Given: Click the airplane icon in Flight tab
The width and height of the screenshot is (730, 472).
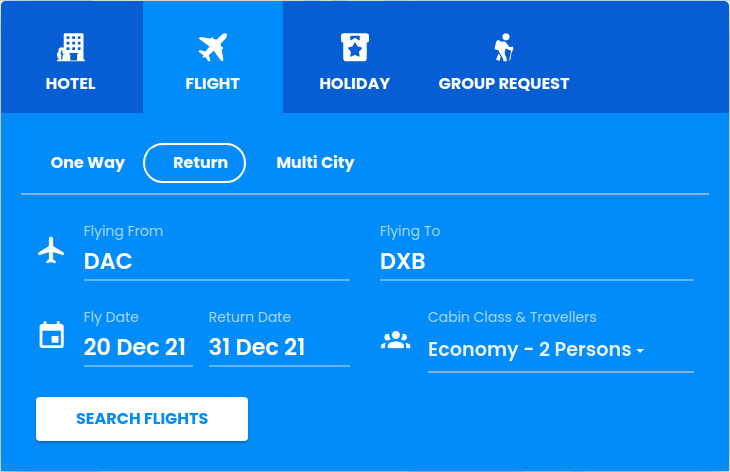Looking at the screenshot, I should (x=213, y=47).
